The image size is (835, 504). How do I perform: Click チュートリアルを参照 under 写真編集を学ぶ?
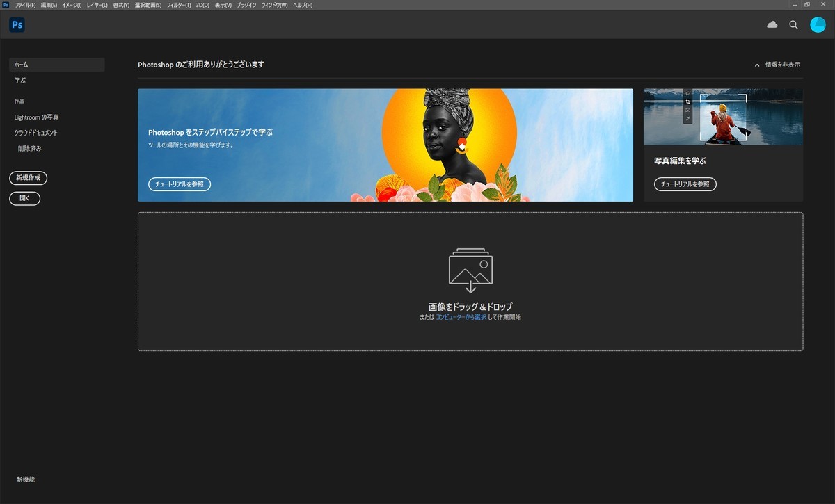tap(685, 184)
